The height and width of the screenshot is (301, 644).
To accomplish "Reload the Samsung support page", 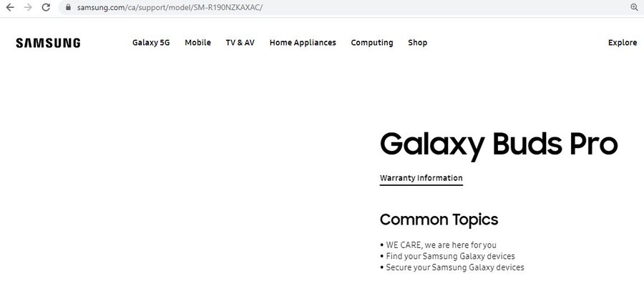I will pos(46,7).
